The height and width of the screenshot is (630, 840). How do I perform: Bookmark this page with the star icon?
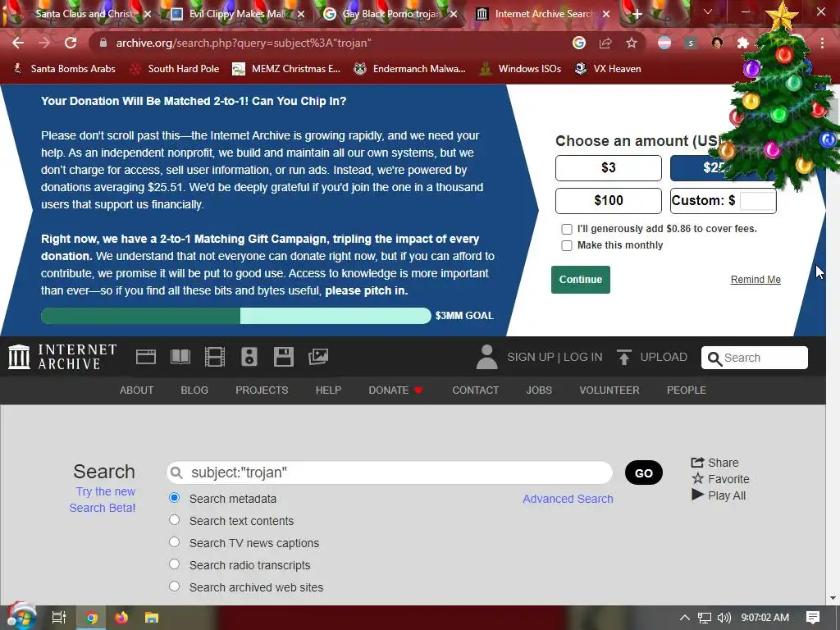[632, 43]
